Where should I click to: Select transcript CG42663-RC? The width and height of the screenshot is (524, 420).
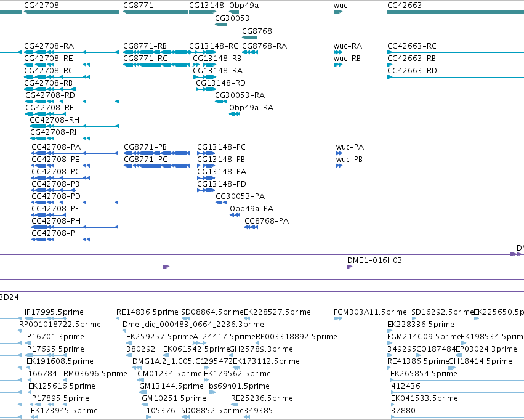click(x=412, y=46)
